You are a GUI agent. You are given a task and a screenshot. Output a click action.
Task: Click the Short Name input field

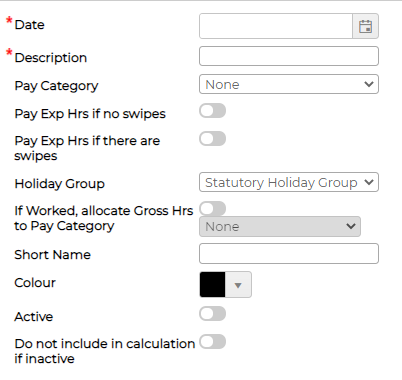(x=289, y=254)
